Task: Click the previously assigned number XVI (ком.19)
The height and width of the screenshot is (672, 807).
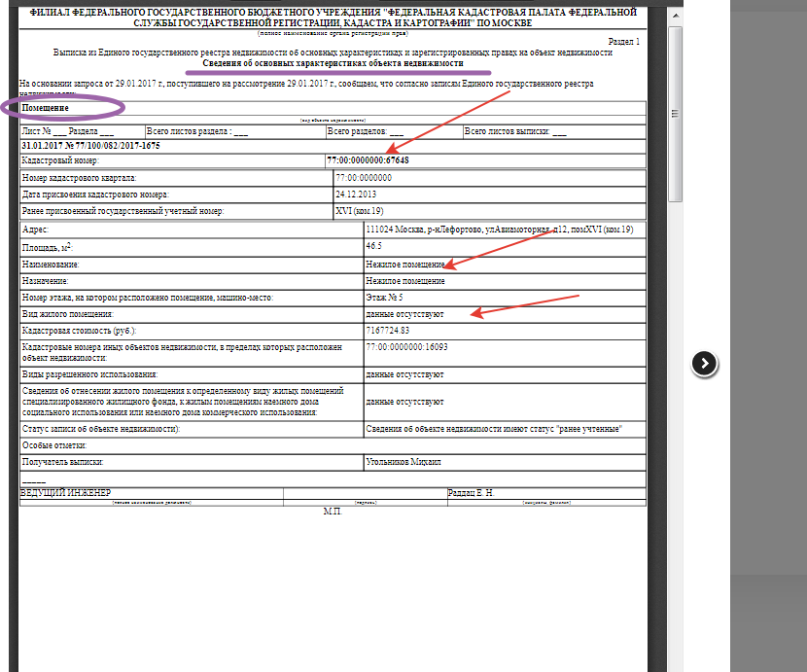Action: (359, 211)
